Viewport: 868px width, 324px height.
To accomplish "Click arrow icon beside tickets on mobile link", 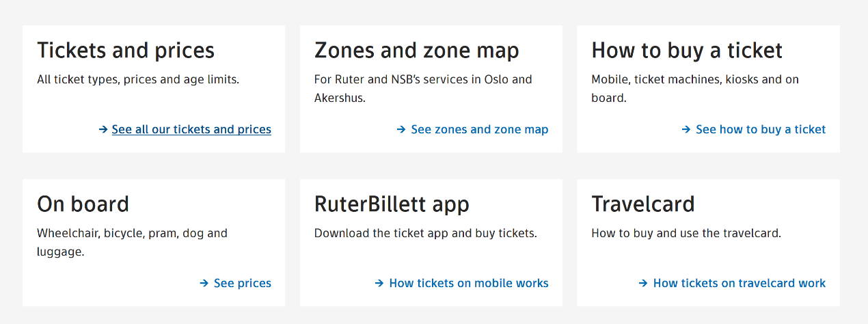I will (x=380, y=283).
